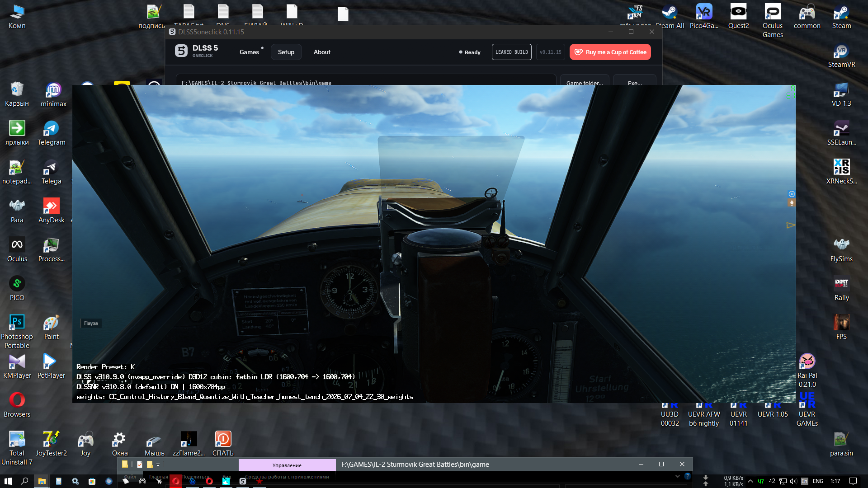Image resolution: width=868 pixels, height=488 pixels.
Task: Click the DLSS5oneclick 0.11.15 window title
Action: tap(211, 32)
